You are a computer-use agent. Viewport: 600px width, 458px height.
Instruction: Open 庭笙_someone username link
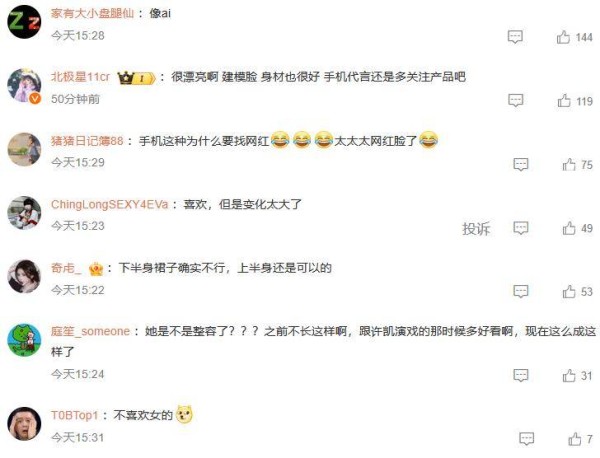tap(90, 331)
